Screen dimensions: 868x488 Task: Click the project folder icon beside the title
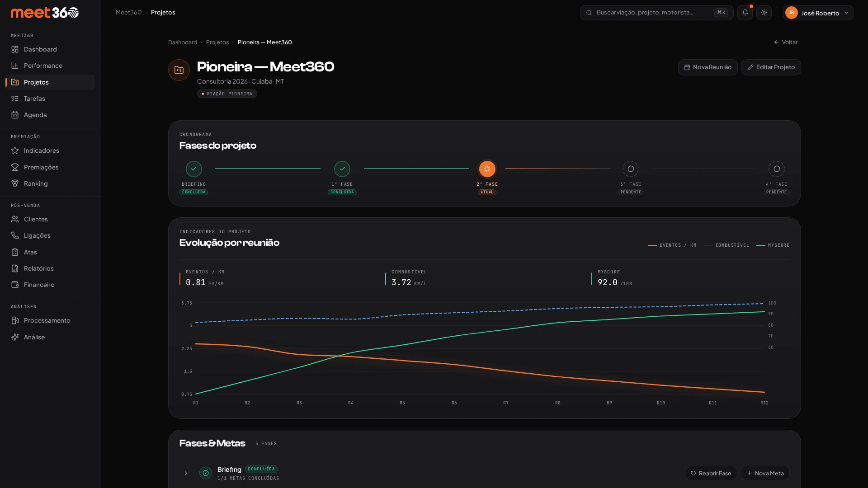point(179,70)
